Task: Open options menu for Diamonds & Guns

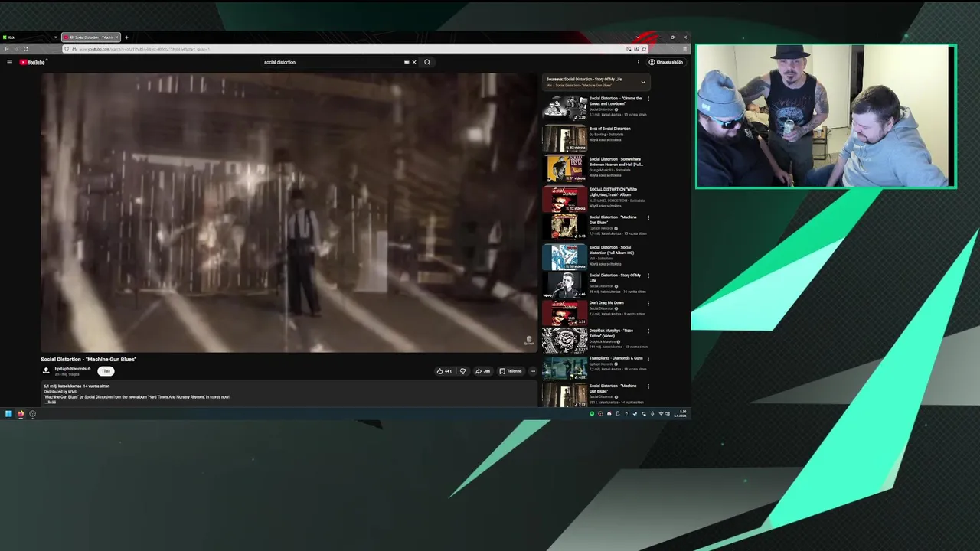Action: point(648,358)
